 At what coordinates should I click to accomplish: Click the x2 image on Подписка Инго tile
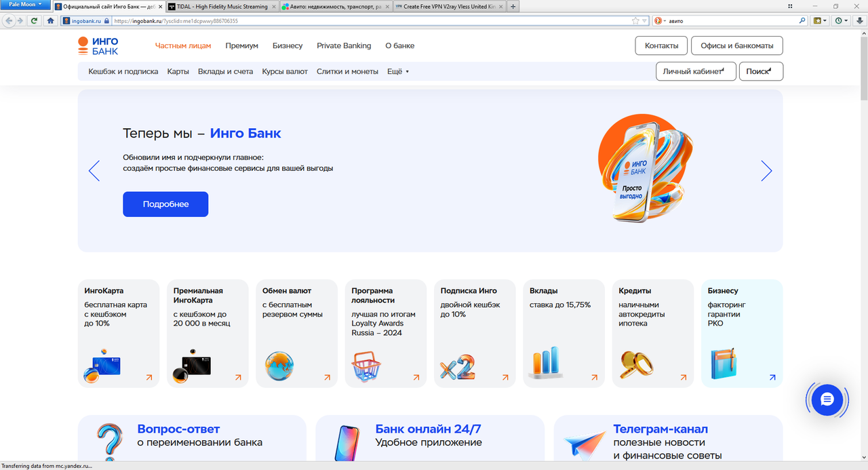(x=458, y=368)
